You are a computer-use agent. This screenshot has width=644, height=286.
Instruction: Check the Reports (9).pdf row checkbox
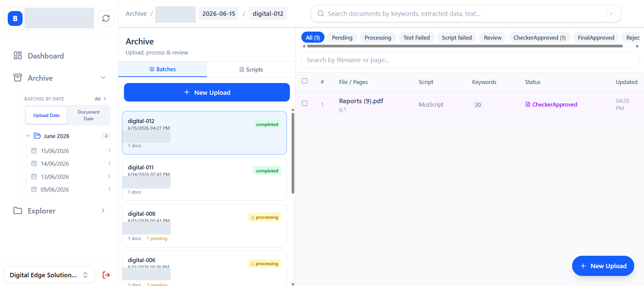point(305,104)
